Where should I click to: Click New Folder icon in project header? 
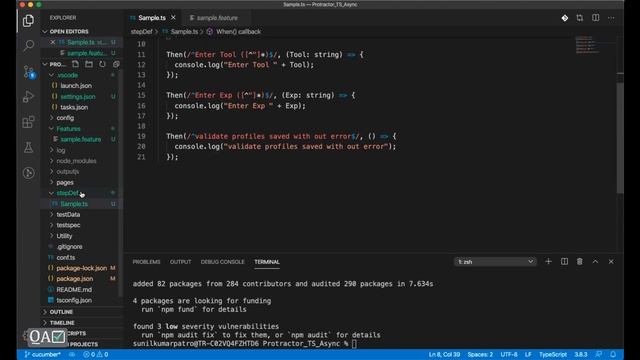(x=89, y=64)
